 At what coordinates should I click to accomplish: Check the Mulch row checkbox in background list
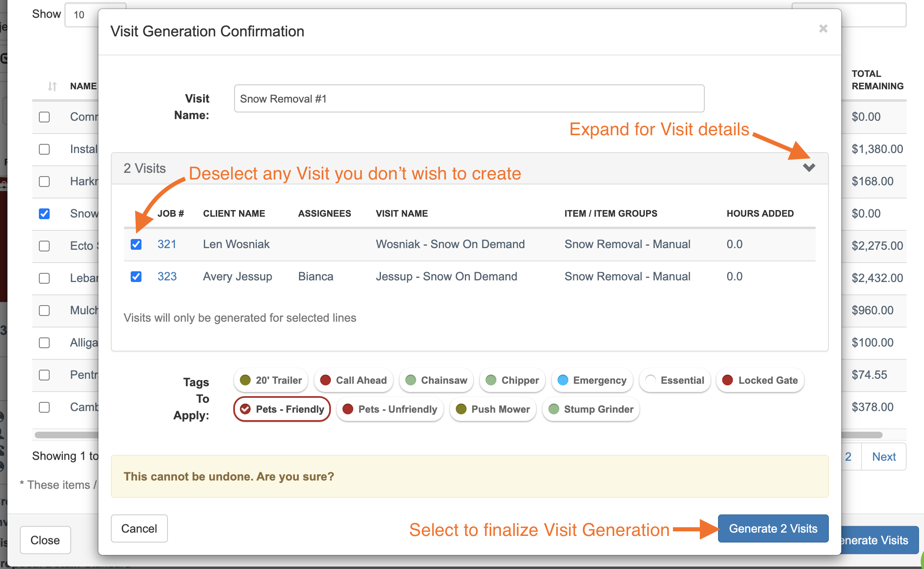pyautogui.click(x=44, y=311)
